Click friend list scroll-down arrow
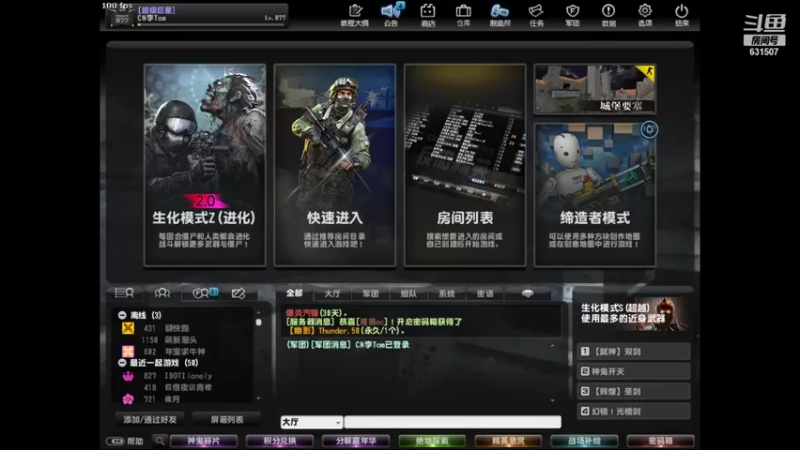The width and height of the screenshot is (800, 450). (258, 398)
